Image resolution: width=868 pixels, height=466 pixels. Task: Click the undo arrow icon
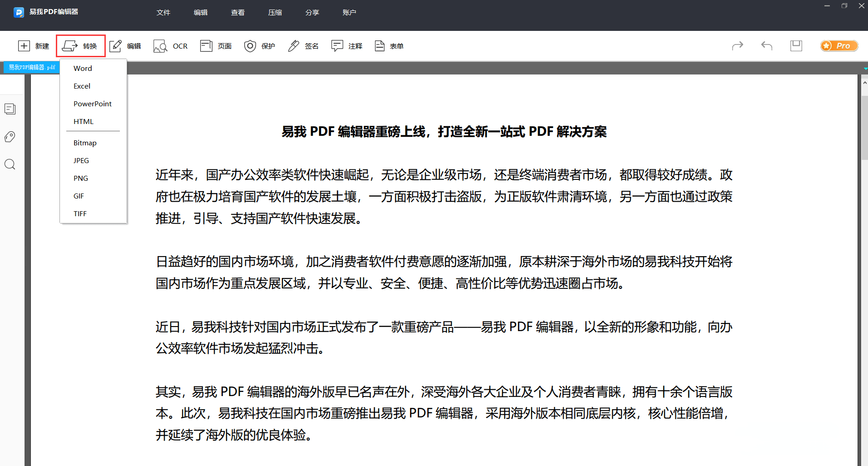(767, 45)
